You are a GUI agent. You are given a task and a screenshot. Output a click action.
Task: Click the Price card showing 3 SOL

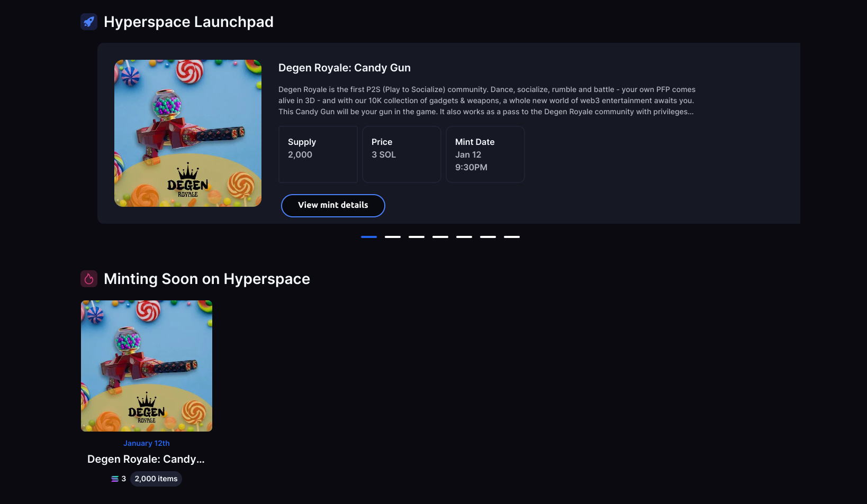click(x=402, y=154)
